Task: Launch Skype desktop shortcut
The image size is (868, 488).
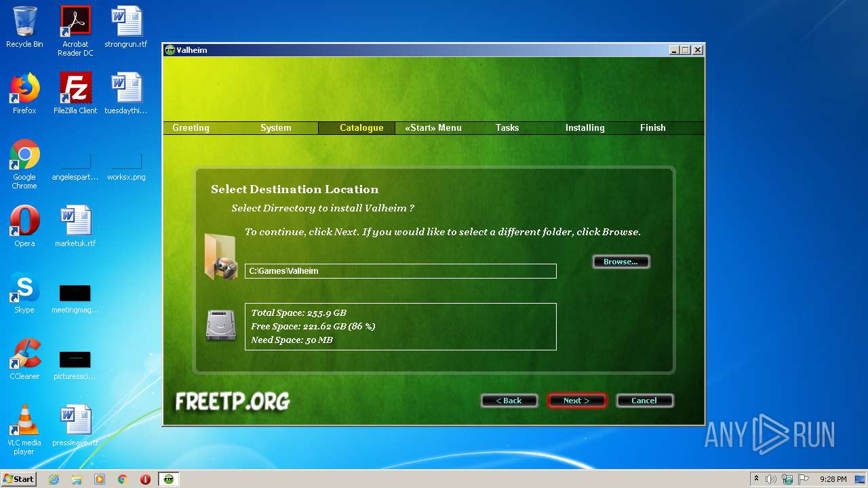Action: coord(24,293)
